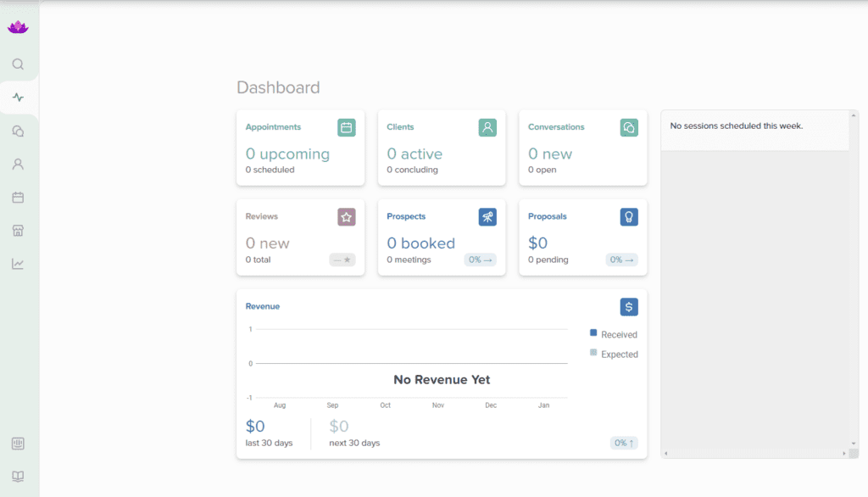Image resolution: width=868 pixels, height=497 pixels.
Task: Click the 0% growth badge on the Revenue card
Action: (x=624, y=443)
